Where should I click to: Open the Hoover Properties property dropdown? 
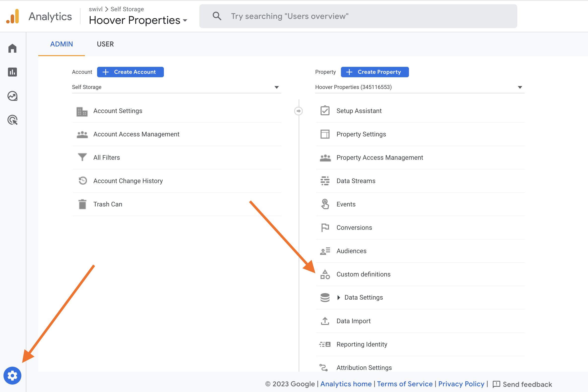coord(420,87)
